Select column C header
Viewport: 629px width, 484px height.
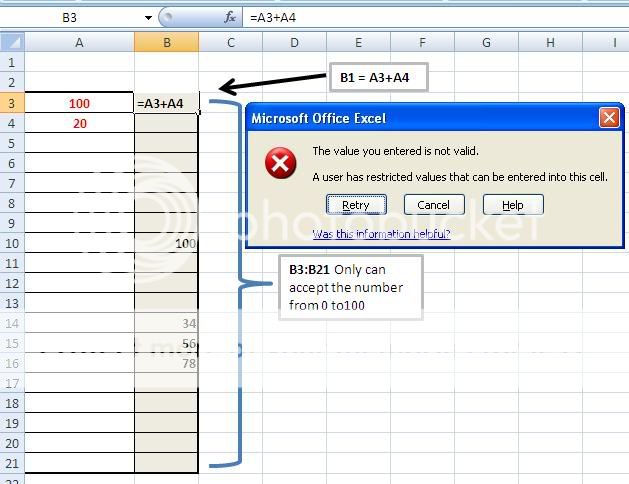[231, 42]
